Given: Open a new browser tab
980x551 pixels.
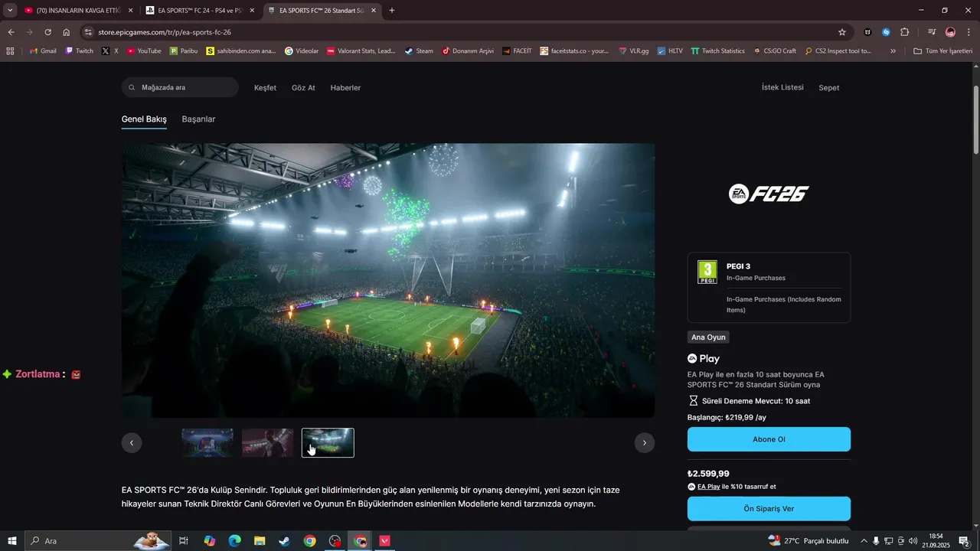Looking at the screenshot, I should point(392,11).
